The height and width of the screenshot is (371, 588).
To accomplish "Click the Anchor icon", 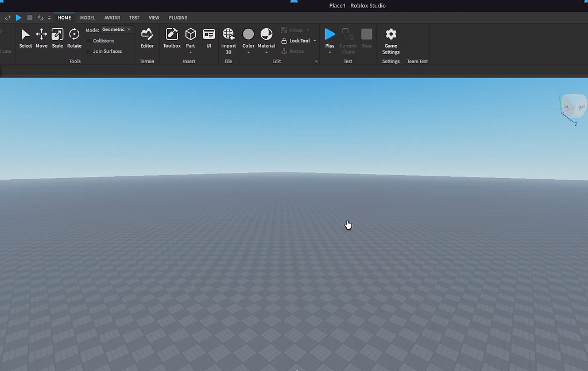I will [x=285, y=51].
